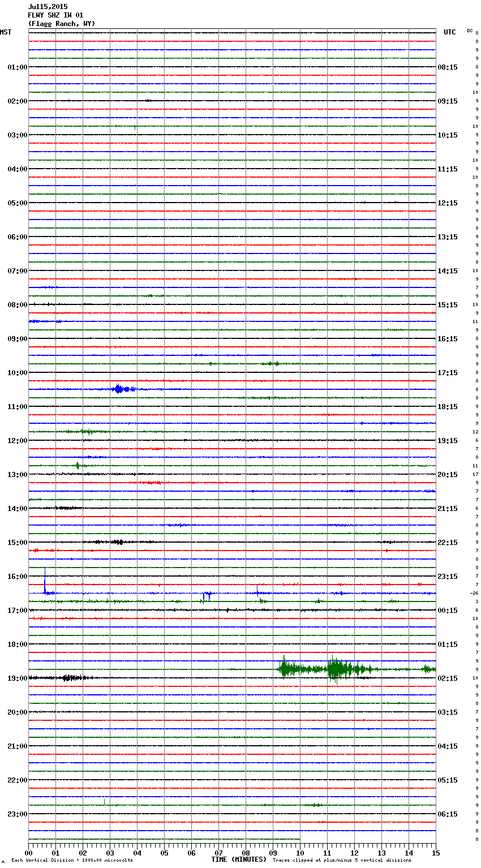This screenshot has height=868, width=481.
Task: Click minute 12 on the bottom axis
Action: coord(354,853)
